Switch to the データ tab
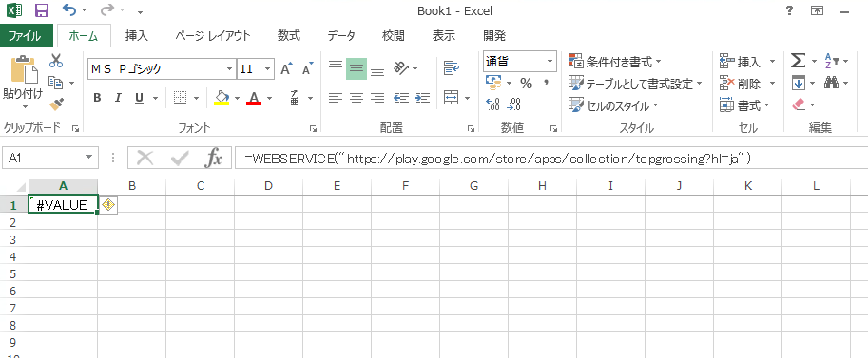The height and width of the screenshot is (358, 868). click(x=341, y=36)
